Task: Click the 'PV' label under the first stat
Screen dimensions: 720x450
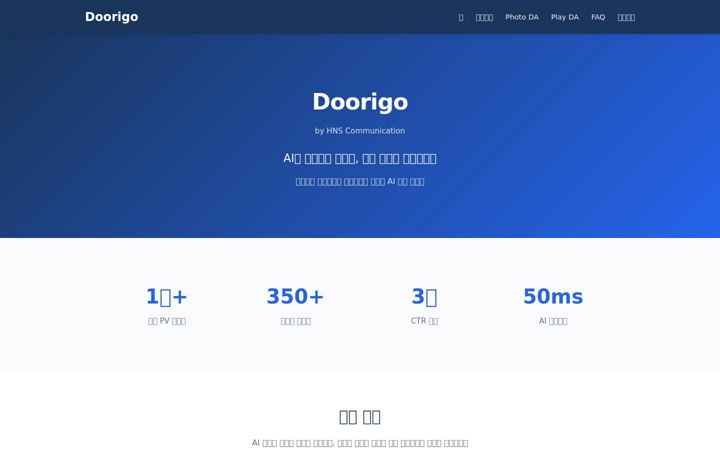Action: [167, 321]
